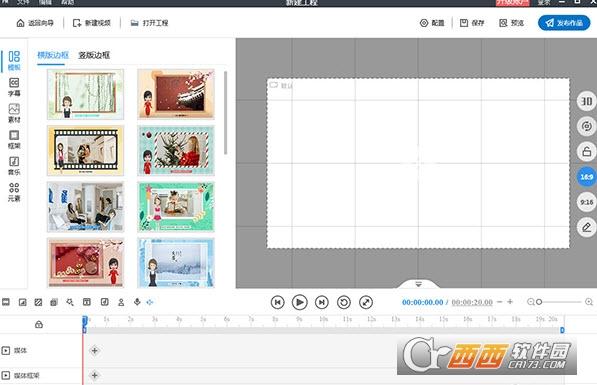Open the 素材 materials panel icon

coord(14,113)
